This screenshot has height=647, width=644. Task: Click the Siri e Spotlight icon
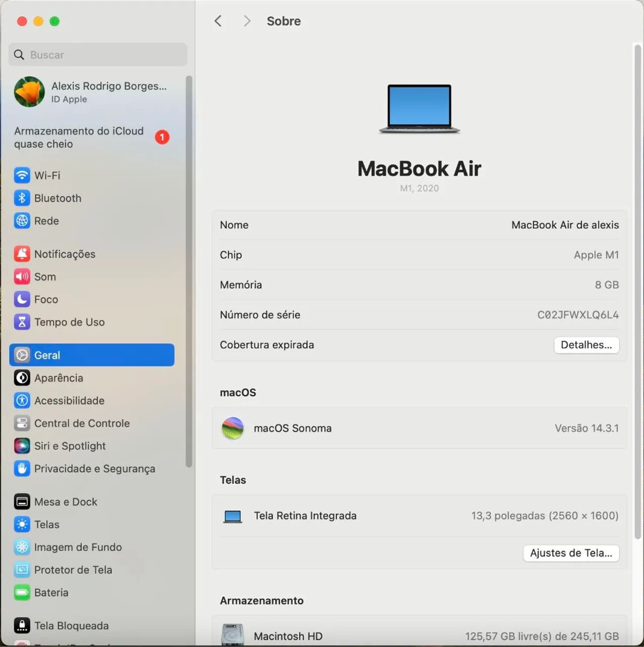[x=22, y=446]
